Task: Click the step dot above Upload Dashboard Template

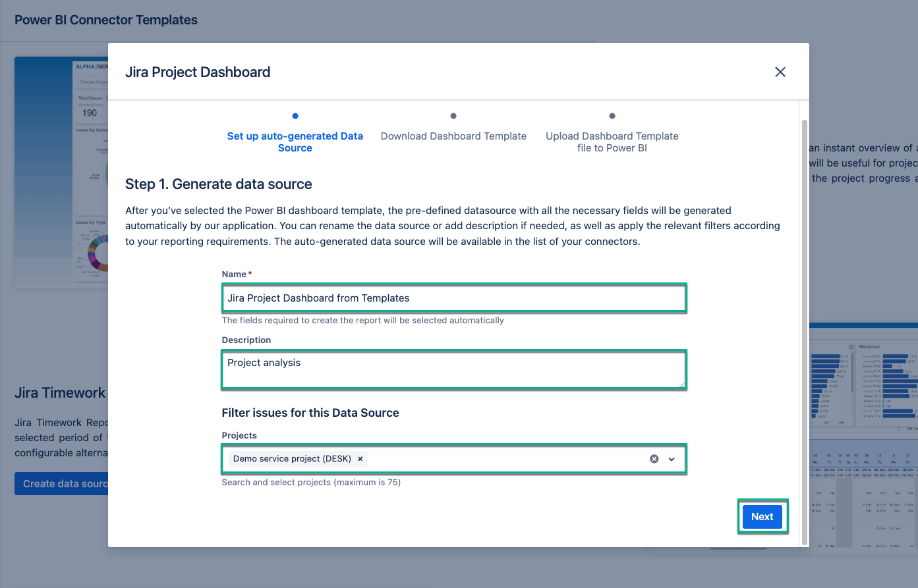Action: [x=612, y=115]
